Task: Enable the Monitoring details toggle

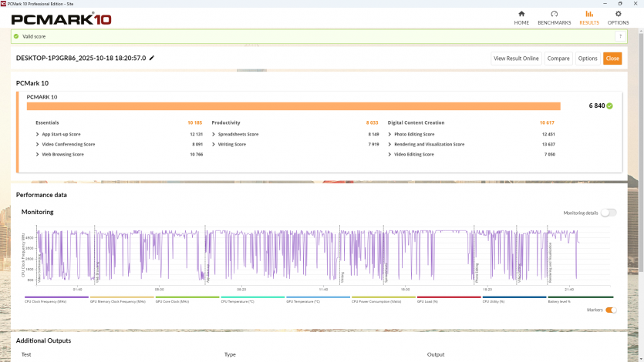Action: (608, 213)
